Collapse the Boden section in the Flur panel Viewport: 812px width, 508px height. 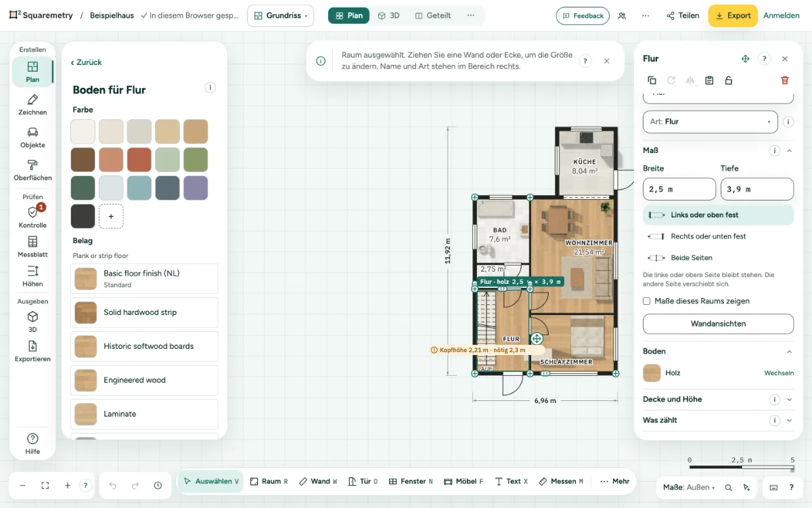[789, 352]
